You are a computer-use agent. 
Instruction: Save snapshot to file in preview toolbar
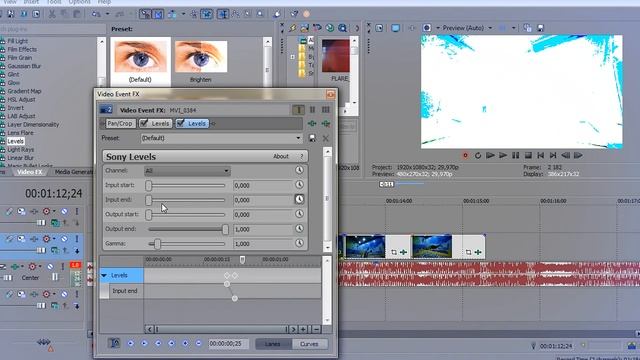tap(540, 28)
